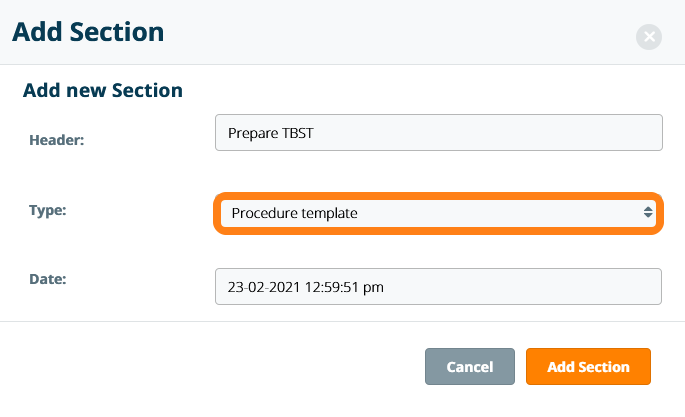Click the "Add new Section" heading
685x417 pixels.
click(x=103, y=91)
